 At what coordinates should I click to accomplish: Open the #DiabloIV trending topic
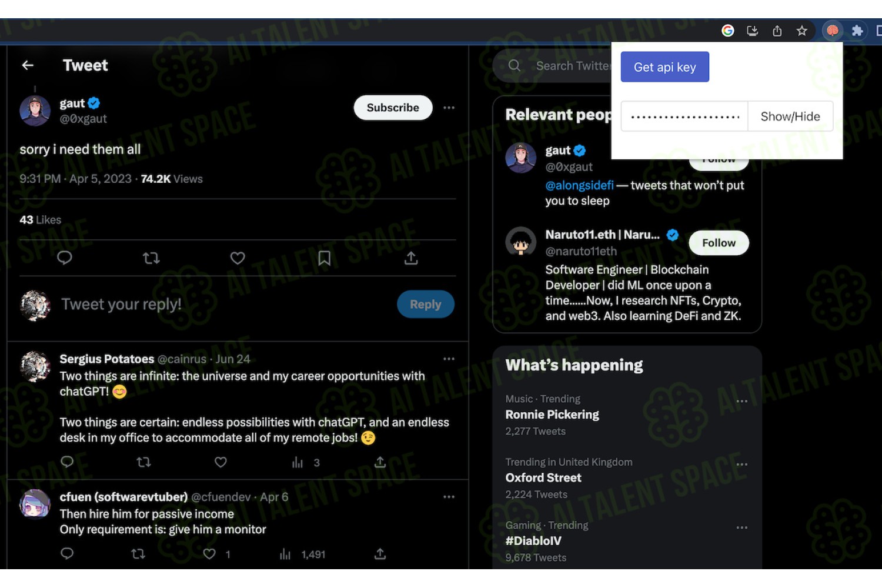pos(533,541)
